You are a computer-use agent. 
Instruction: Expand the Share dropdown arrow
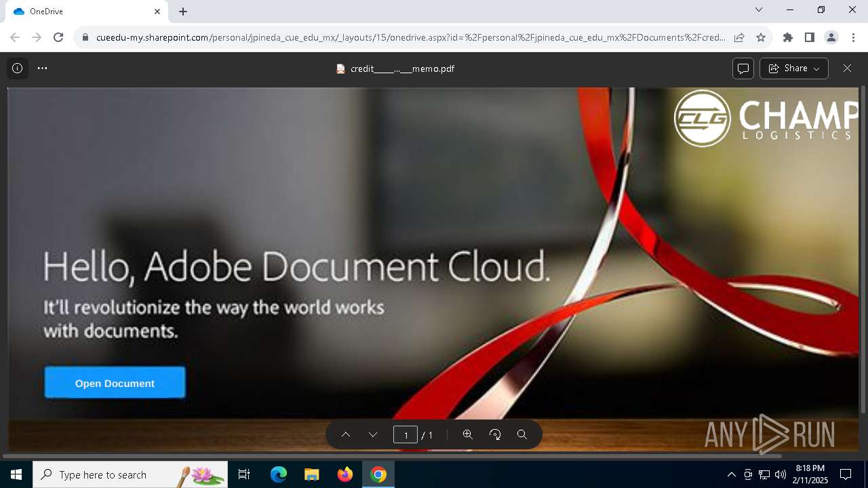point(817,69)
